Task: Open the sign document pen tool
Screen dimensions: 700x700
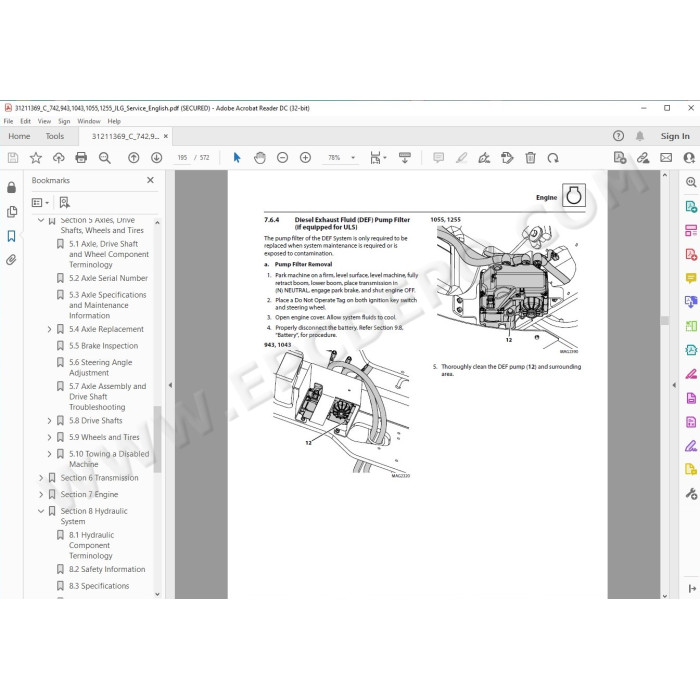Action: click(484, 158)
